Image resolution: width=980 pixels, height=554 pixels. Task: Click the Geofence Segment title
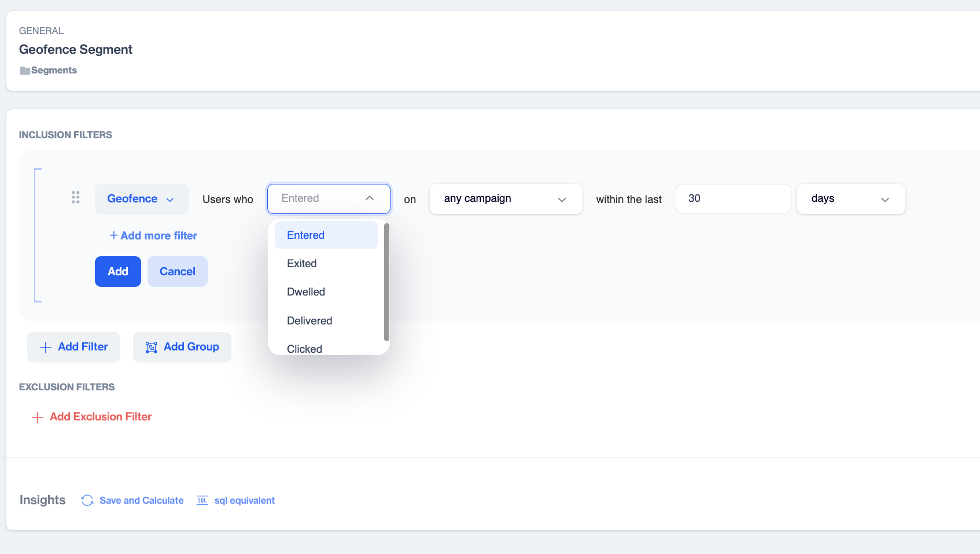pyautogui.click(x=76, y=50)
